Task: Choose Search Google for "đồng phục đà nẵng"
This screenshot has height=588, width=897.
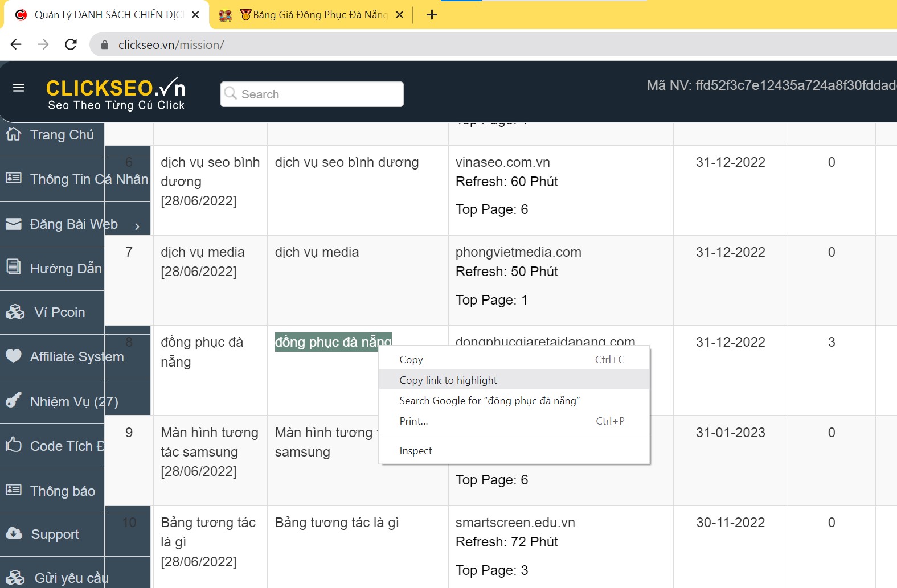Action: [x=489, y=401]
